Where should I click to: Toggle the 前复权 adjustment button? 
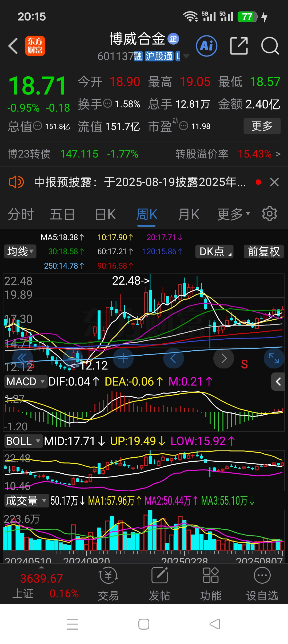(x=264, y=252)
